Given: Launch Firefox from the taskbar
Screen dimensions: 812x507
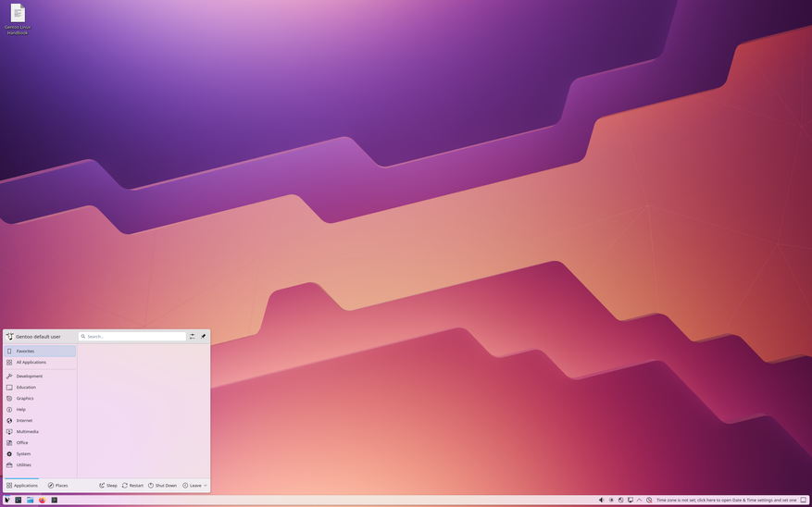Looking at the screenshot, I should (42, 501).
